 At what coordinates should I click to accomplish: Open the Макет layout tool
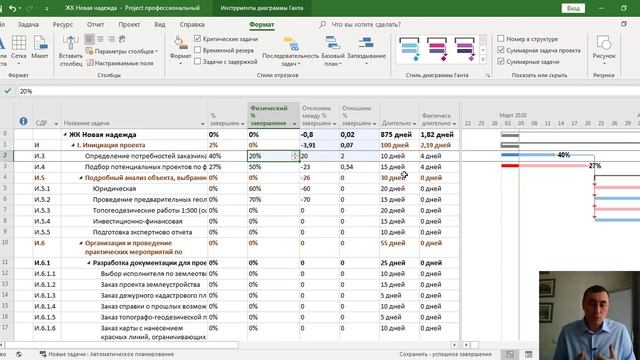tap(40, 47)
